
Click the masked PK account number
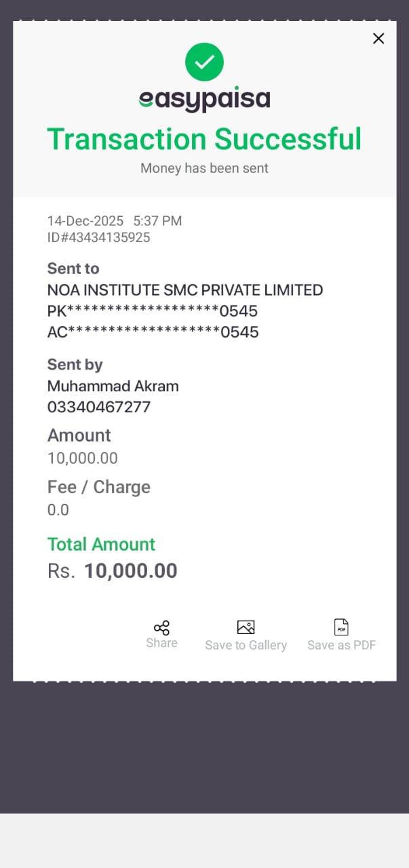point(153,311)
